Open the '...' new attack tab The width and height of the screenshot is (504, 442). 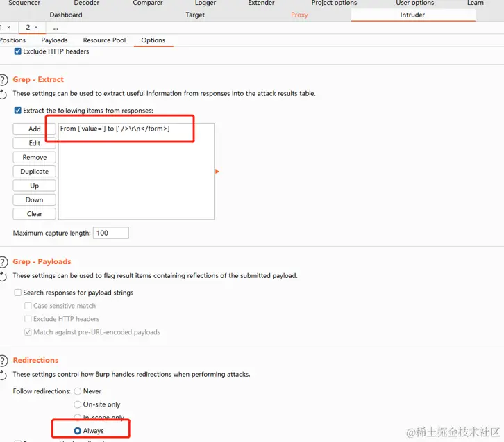(56, 28)
